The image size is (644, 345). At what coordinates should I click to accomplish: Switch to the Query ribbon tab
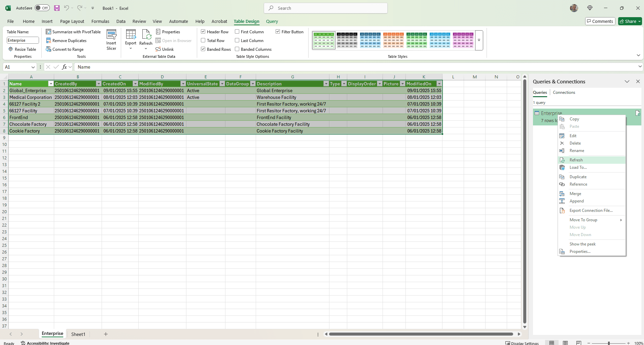pos(272,22)
